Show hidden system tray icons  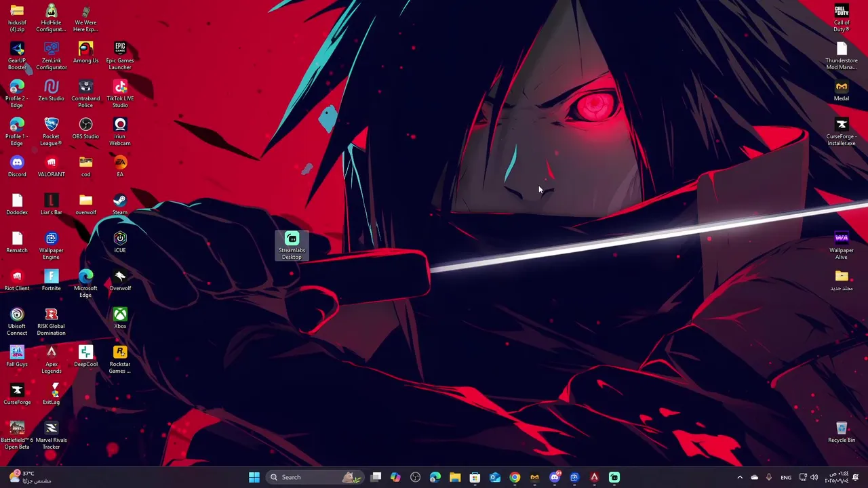(x=740, y=477)
